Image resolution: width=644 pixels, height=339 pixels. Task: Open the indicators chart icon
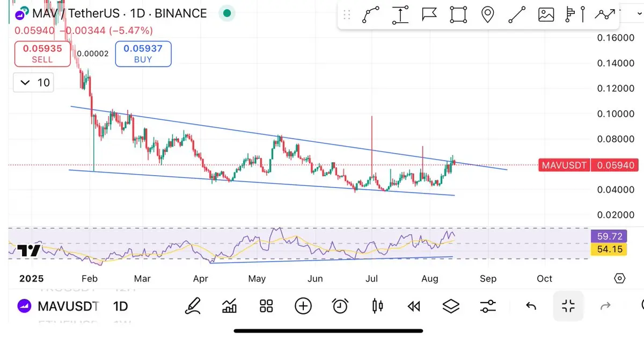pos(229,306)
